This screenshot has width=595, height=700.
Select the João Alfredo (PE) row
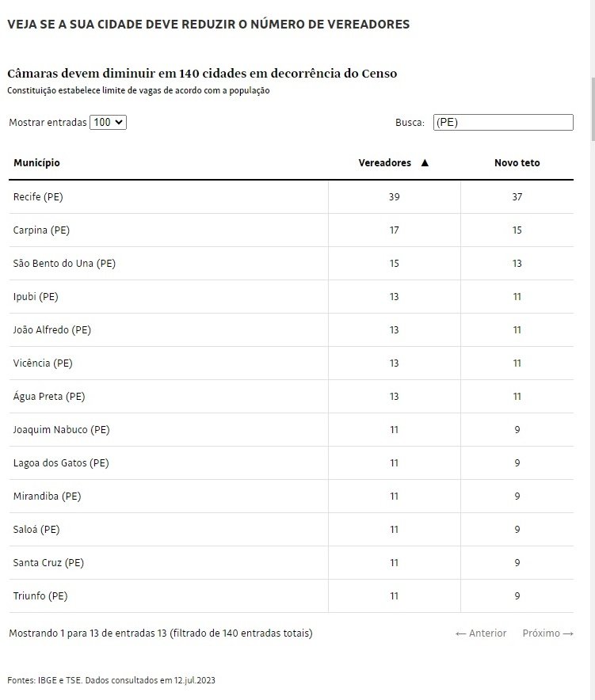click(x=52, y=330)
